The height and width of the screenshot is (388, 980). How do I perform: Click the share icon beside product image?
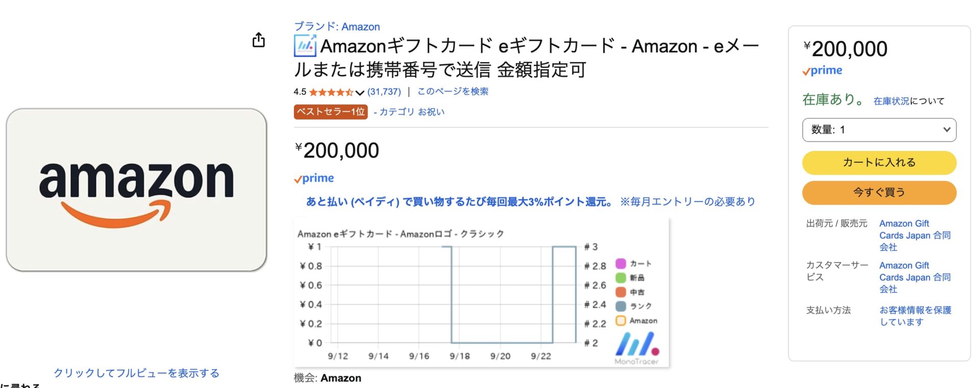pos(259,40)
